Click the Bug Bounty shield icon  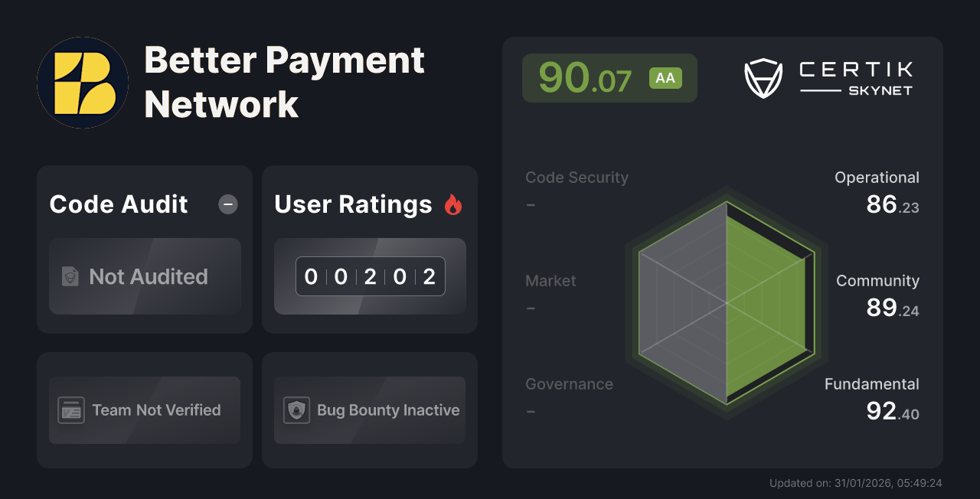(296, 410)
